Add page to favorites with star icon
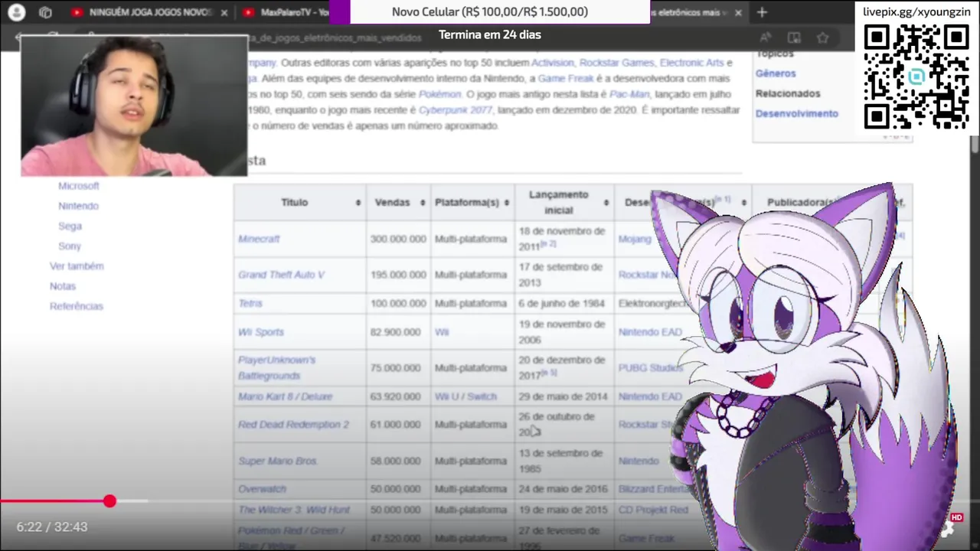980x551 pixels. coord(822,37)
